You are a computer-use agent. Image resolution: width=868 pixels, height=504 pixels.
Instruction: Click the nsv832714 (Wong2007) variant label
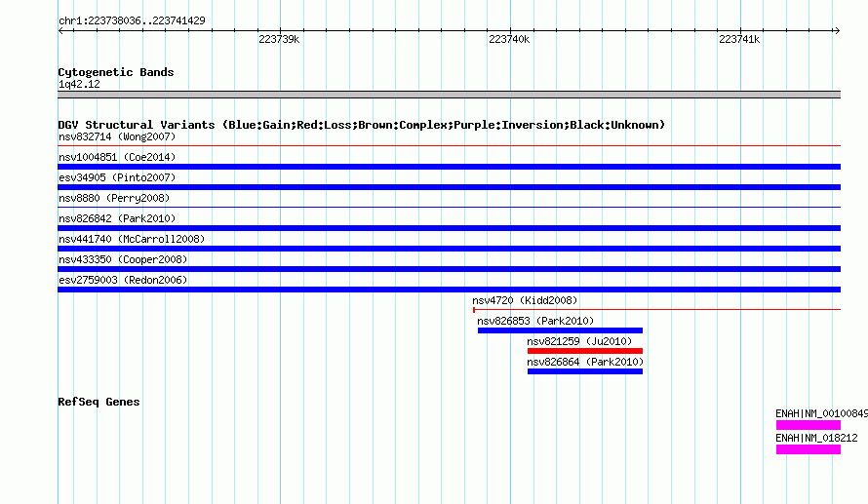(117, 136)
